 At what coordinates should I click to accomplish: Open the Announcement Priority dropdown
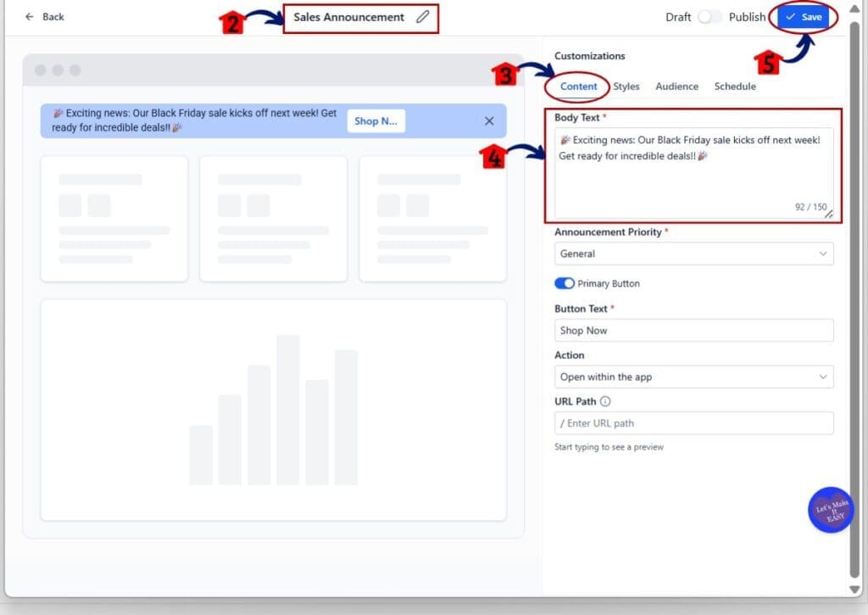[693, 254]
